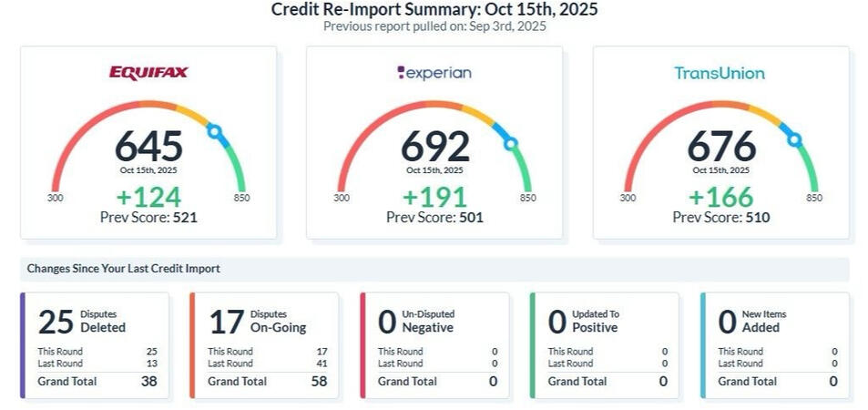Click the Experian score 692

tap(434, 147)
